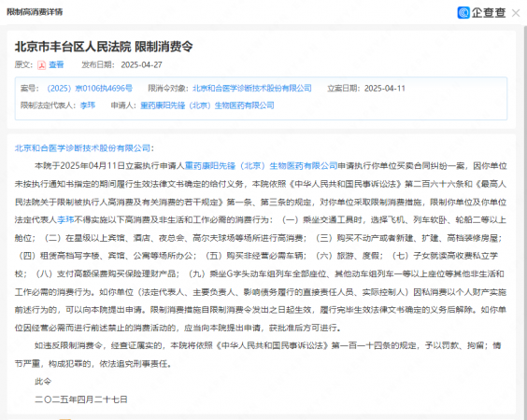Viewport: 527px width, 420px height.
Task: Click the 申请人 label
Action: [123, 105]
